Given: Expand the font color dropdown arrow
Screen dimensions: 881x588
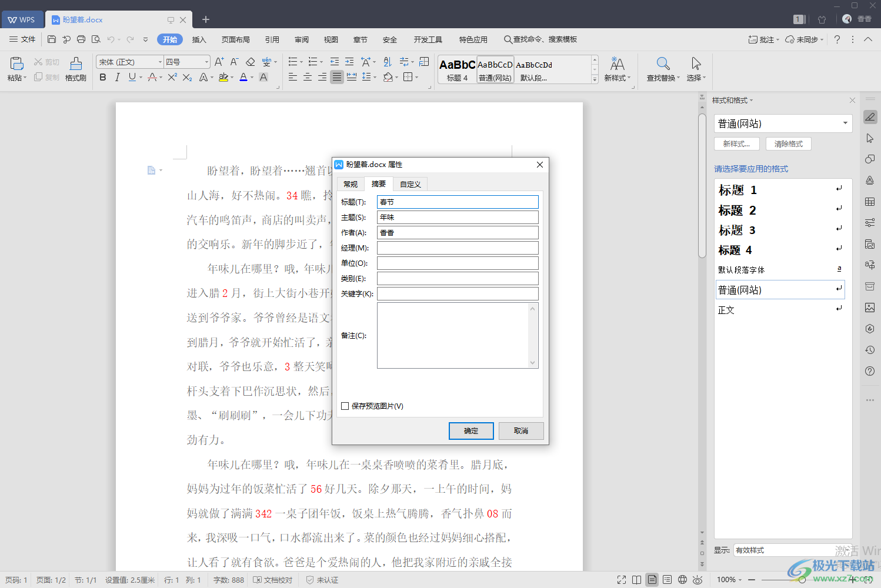Looking at the screenshot, I should tap(252, 77).
